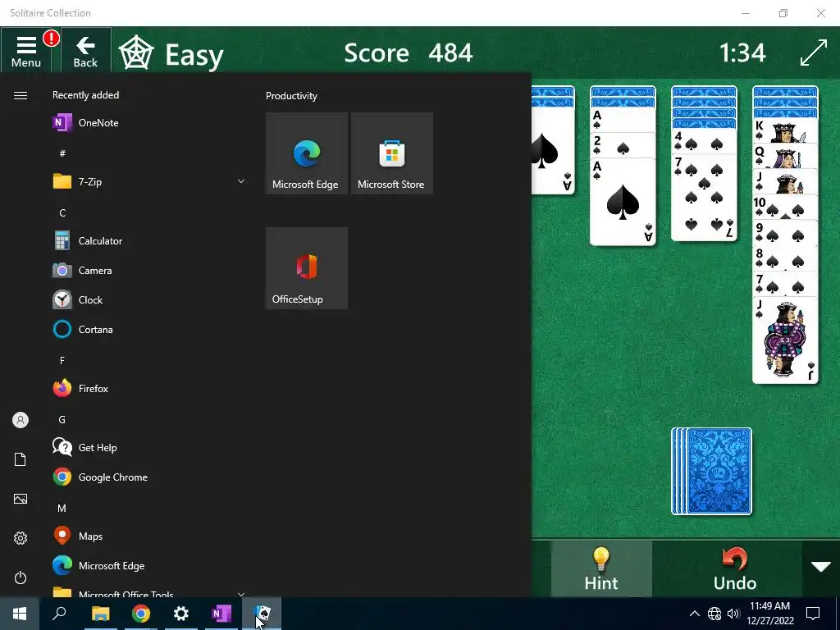Open Settings from Start sidebar

21,538
